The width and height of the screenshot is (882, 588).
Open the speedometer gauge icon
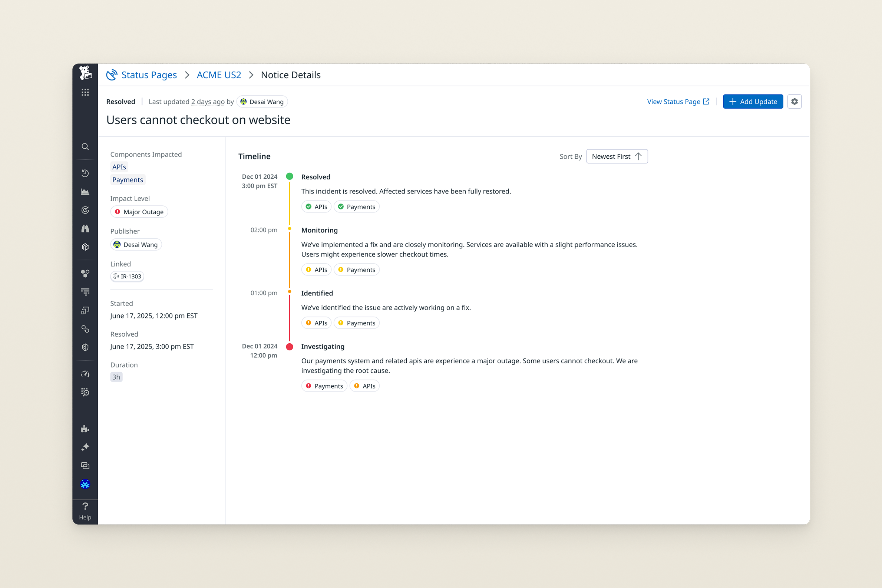85,374
